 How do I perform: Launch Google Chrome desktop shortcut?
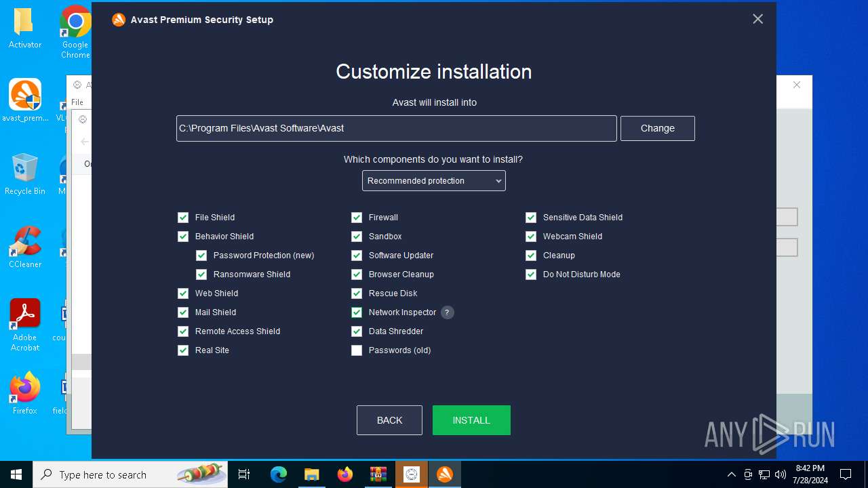75,32
